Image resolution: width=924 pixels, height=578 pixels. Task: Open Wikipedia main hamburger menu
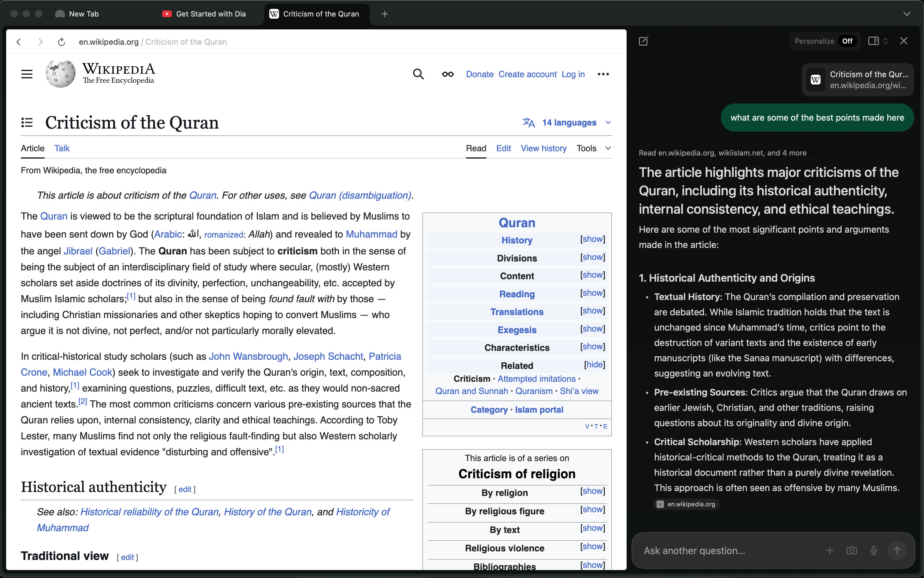(27, 74)
